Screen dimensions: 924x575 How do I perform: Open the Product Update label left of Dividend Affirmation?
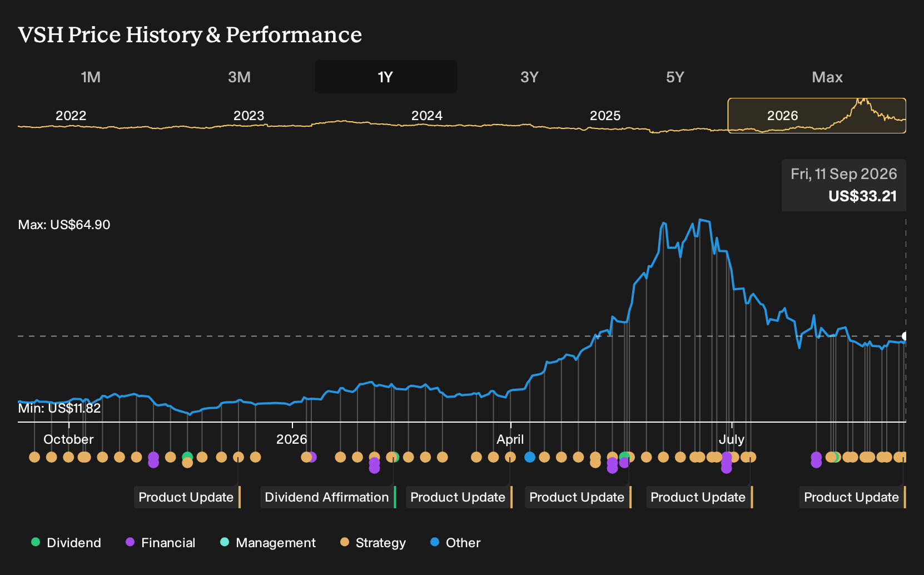point(187,497)
